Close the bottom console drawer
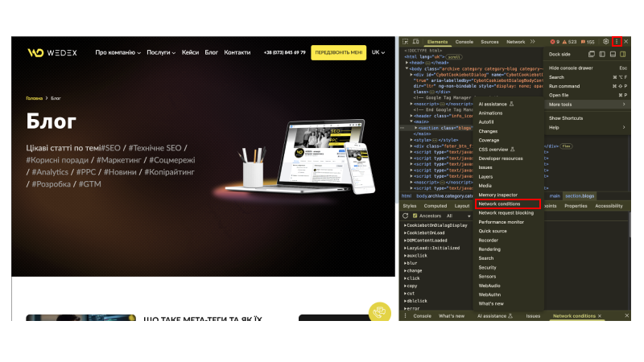Viewport: 644px width, 362px height. pyautogui.click(x=627, y=315)
